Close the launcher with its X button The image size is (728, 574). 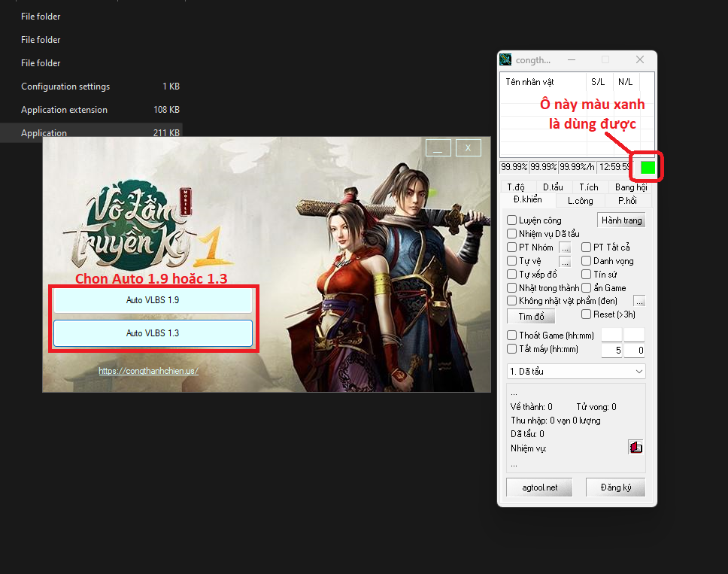point(468,147)
